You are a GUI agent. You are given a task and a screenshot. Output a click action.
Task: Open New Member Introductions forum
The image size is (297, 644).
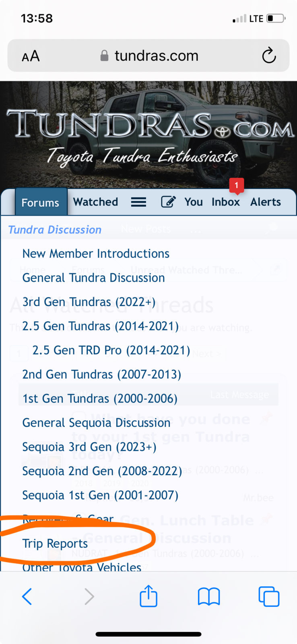coord(96,253)
